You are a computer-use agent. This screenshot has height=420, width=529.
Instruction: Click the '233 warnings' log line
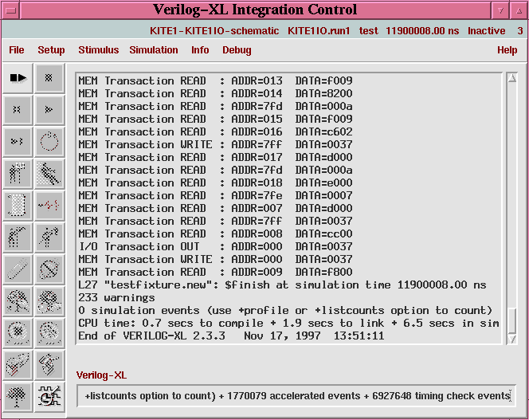tap(116, 298)
